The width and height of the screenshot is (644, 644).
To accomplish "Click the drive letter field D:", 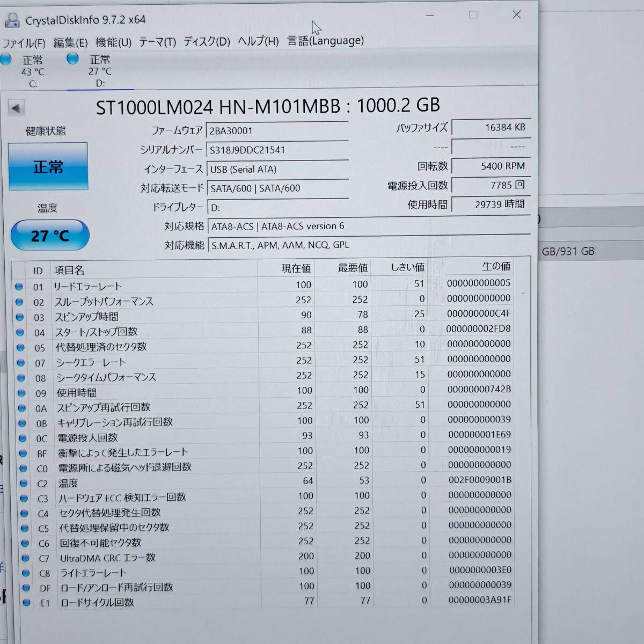I will point(277,207).
